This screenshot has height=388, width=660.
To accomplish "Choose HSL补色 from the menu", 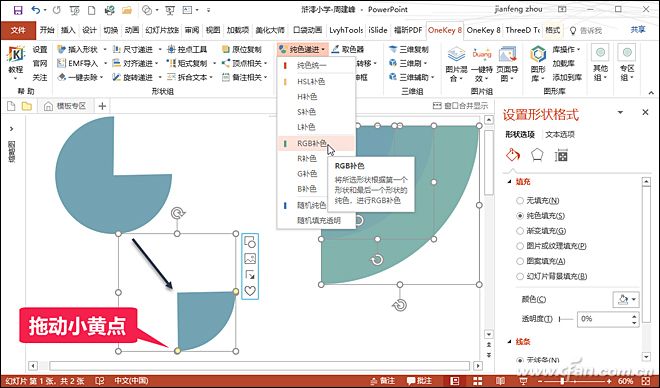I will pyautogui.click(x=316, y=82).
